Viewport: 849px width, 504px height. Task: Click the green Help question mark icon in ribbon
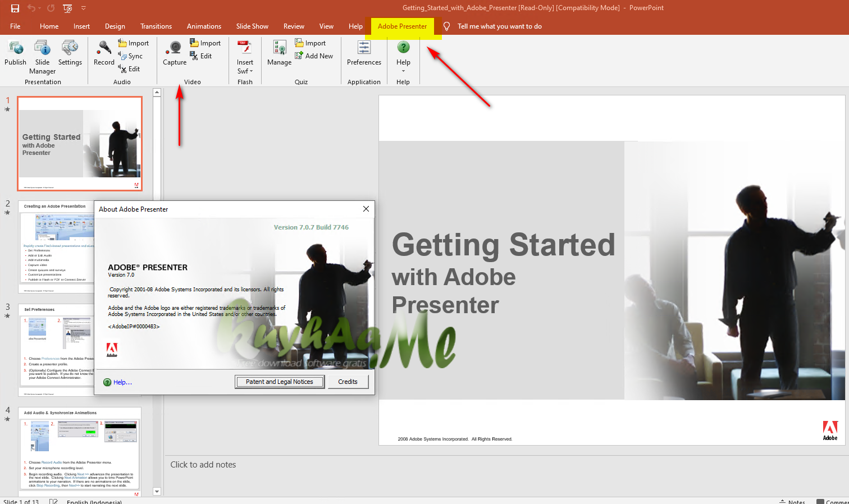point(403,48)
